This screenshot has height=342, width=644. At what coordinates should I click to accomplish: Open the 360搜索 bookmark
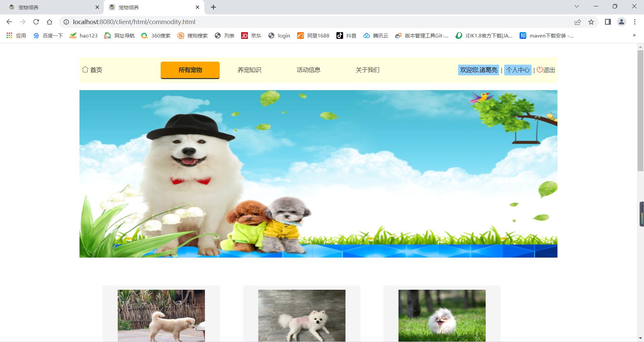click(x=156, y=36)
